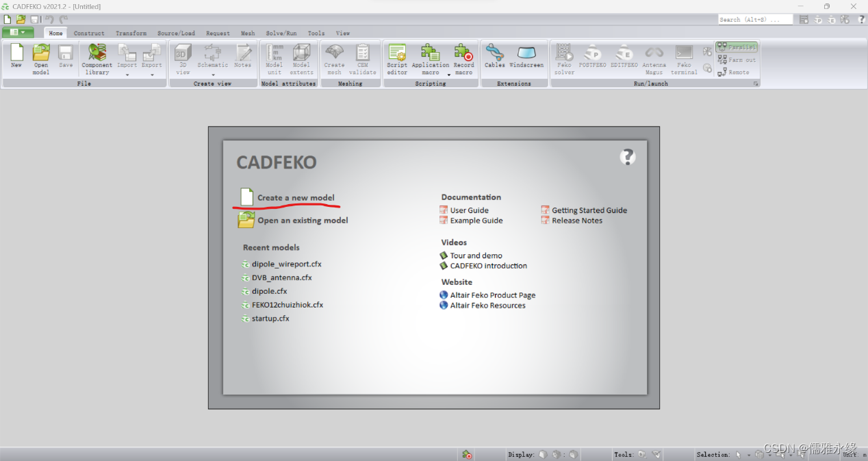Run CEM validate
This screenshot has width=868, height=461.
(x=363, y=59)
